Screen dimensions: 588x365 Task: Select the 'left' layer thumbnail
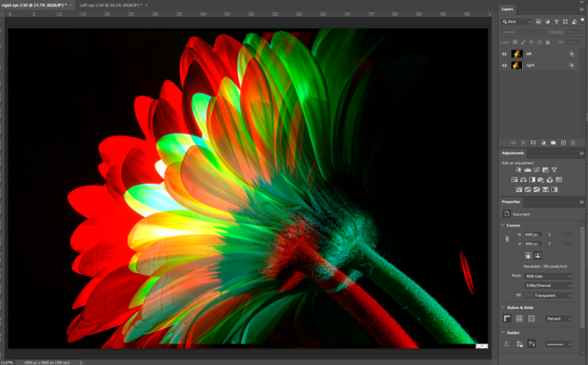(x=517, y=54)
